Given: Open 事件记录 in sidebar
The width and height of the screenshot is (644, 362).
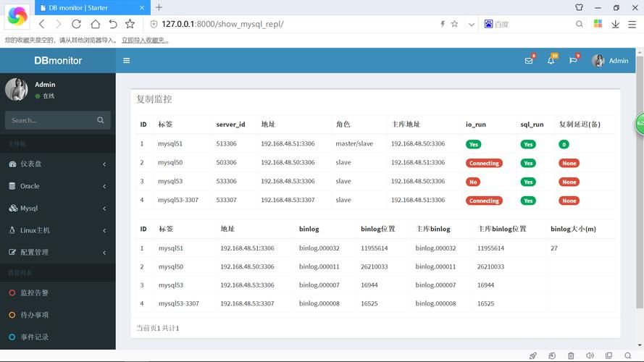Looking at the screenshot, I should pyautogui.click(x=57, y=337).
